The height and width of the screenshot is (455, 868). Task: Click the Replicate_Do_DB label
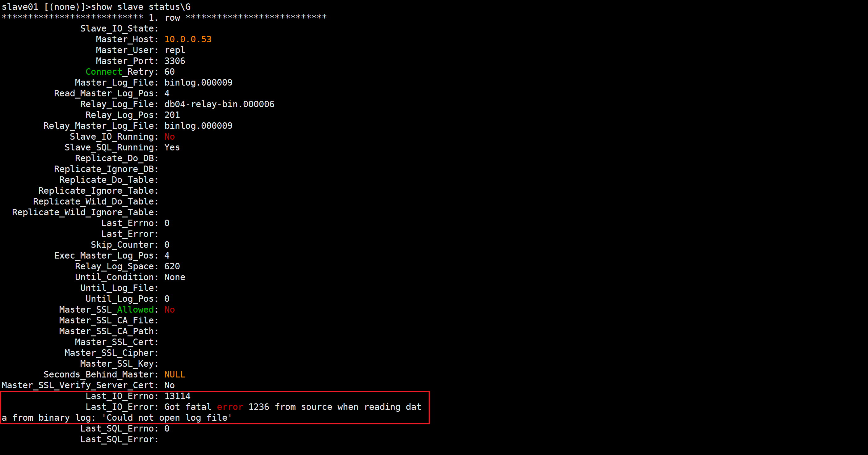point(117,158)
